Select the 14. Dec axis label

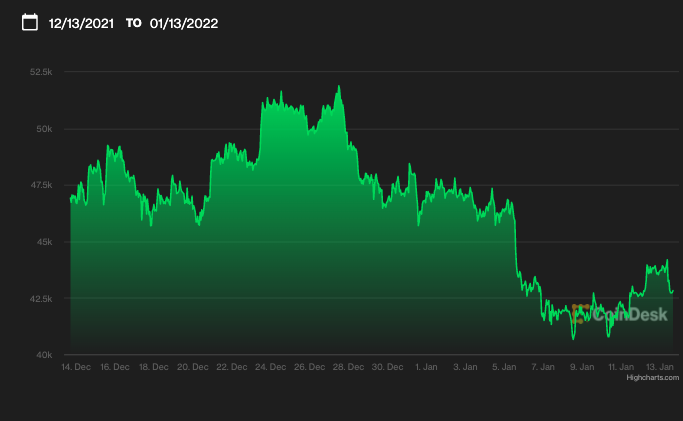pyautogui.click(x=76, y=367)
